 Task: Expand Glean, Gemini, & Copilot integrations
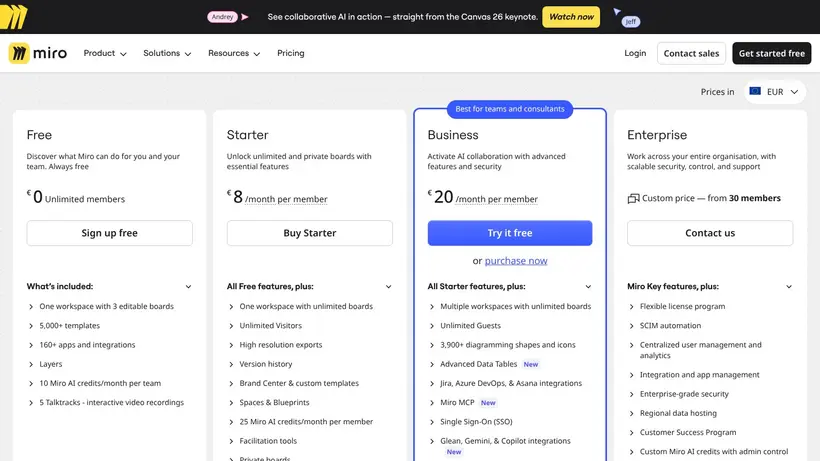click(500, 446)
